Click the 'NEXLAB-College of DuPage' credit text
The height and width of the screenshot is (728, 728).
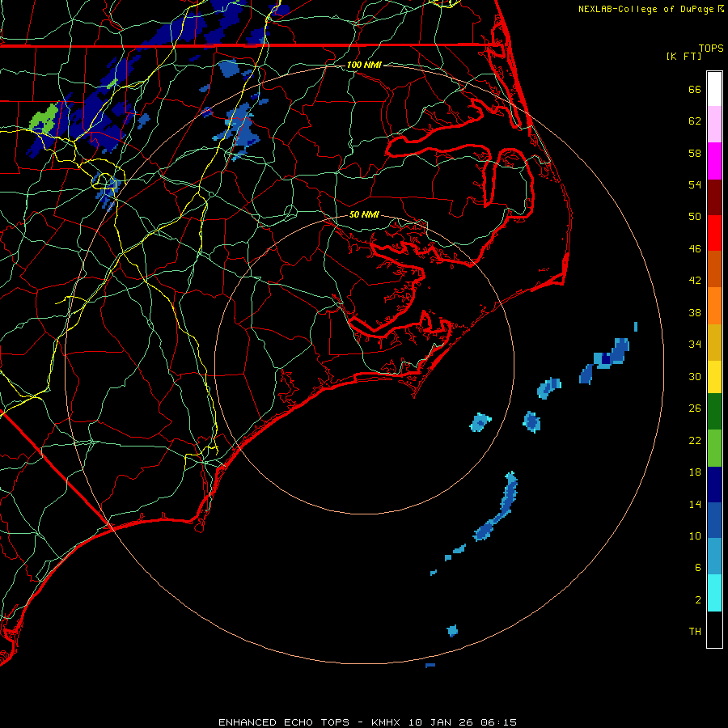point(645,9)
